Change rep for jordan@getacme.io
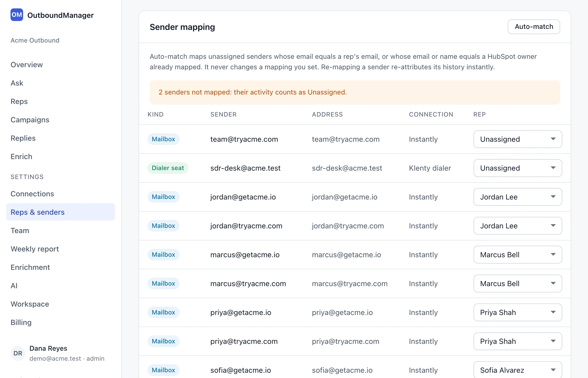The image size is (588, 378). (x=518, y=197)
